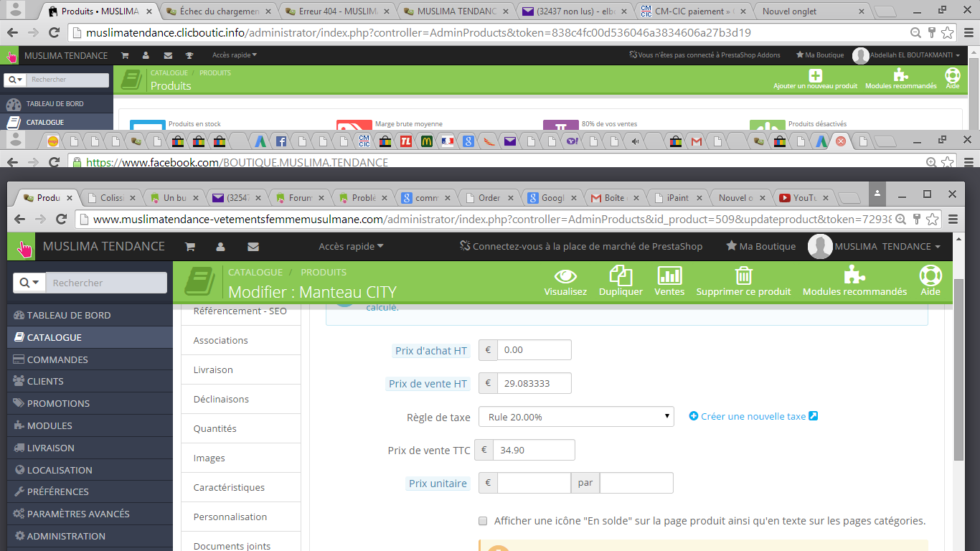This screenshot has height=551, width=980.
Task: Open search filter dropdown in front window sidebar
Action: point(30,283)
